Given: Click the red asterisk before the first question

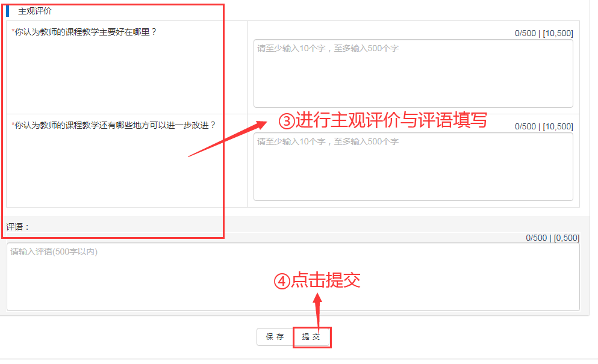Looking at the screenshot, I should point(13,31).
